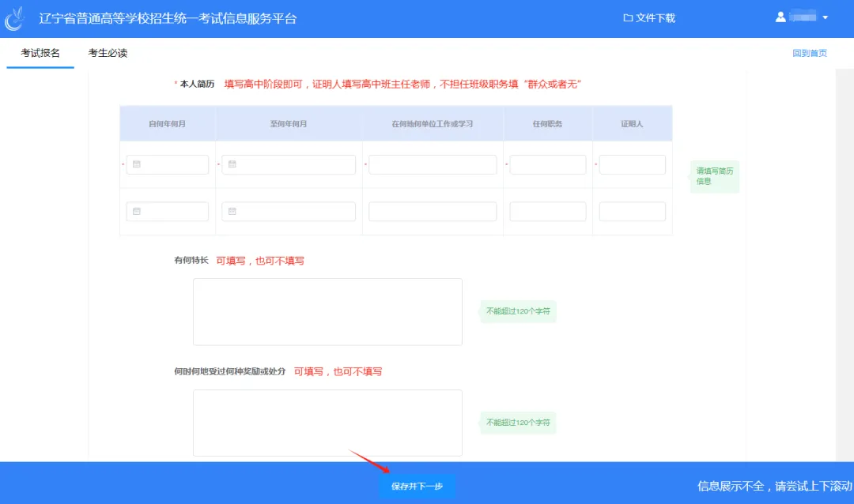Focus first-row 至何年何月 date input
854x504 pixels.
(289, 164)
